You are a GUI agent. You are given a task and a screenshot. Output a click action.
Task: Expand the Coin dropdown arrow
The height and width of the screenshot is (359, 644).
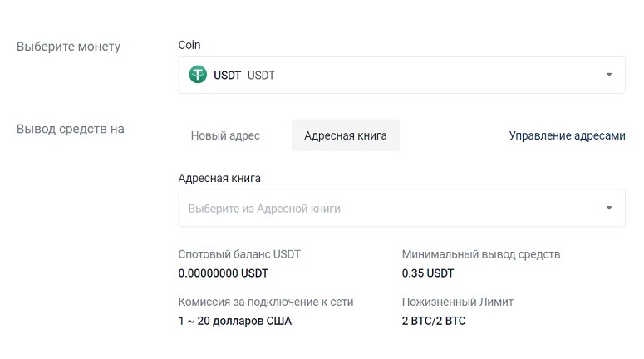click(x=608, y=75)
